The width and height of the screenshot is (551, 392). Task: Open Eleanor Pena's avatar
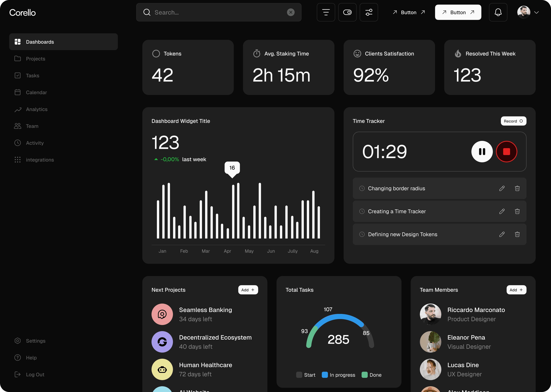click(430, 342)
